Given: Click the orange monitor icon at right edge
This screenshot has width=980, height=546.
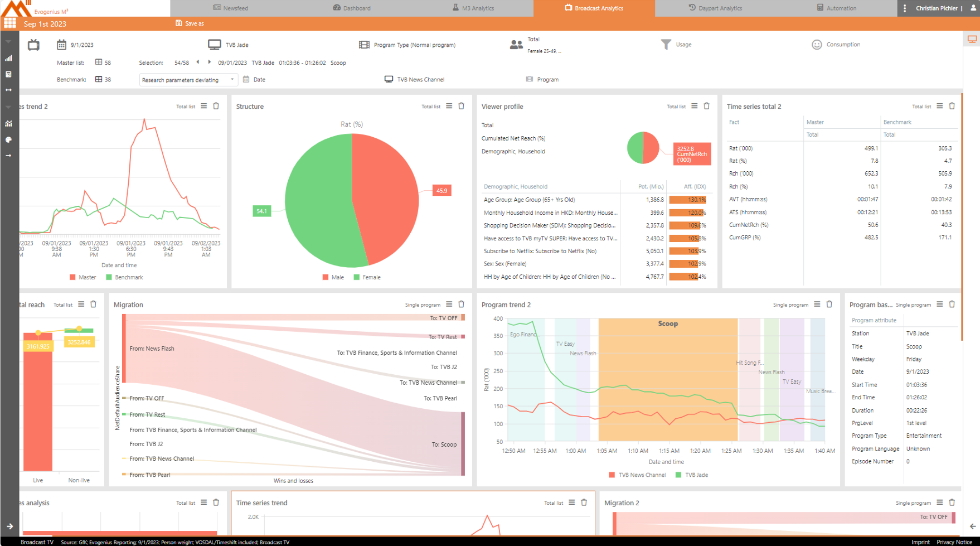Looking at the screenshot, I should [972, 39].
